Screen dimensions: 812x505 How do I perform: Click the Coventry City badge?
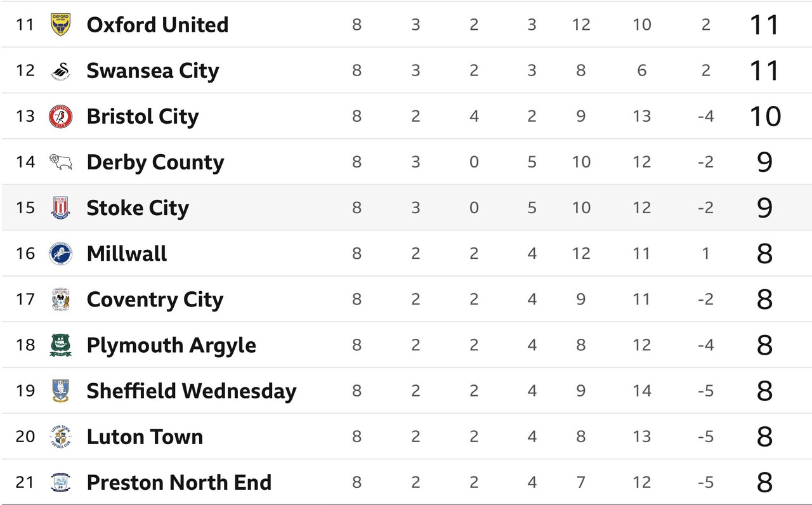coord(60,299)
